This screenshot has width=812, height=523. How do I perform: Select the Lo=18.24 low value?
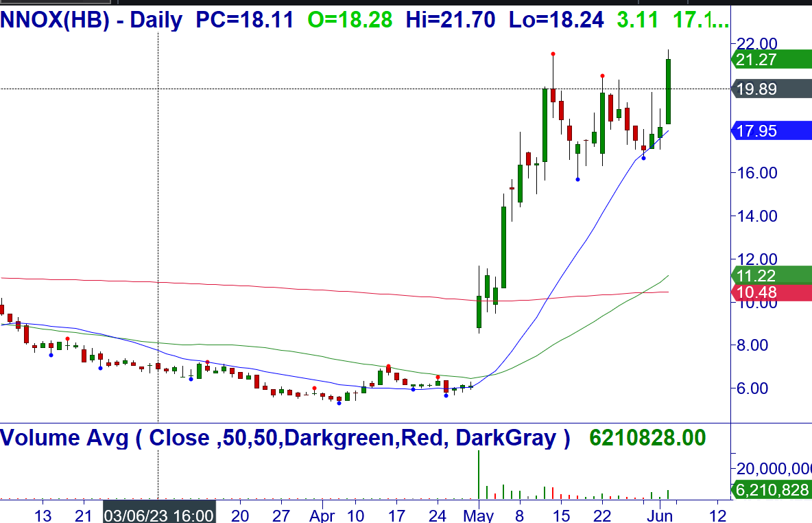(x=556, y=20)
